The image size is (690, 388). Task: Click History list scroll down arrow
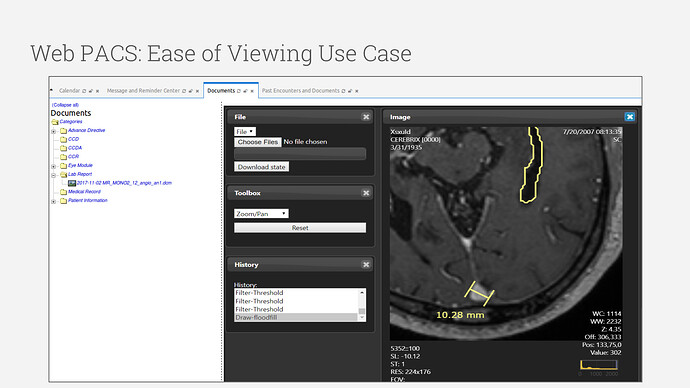[362, 318]
